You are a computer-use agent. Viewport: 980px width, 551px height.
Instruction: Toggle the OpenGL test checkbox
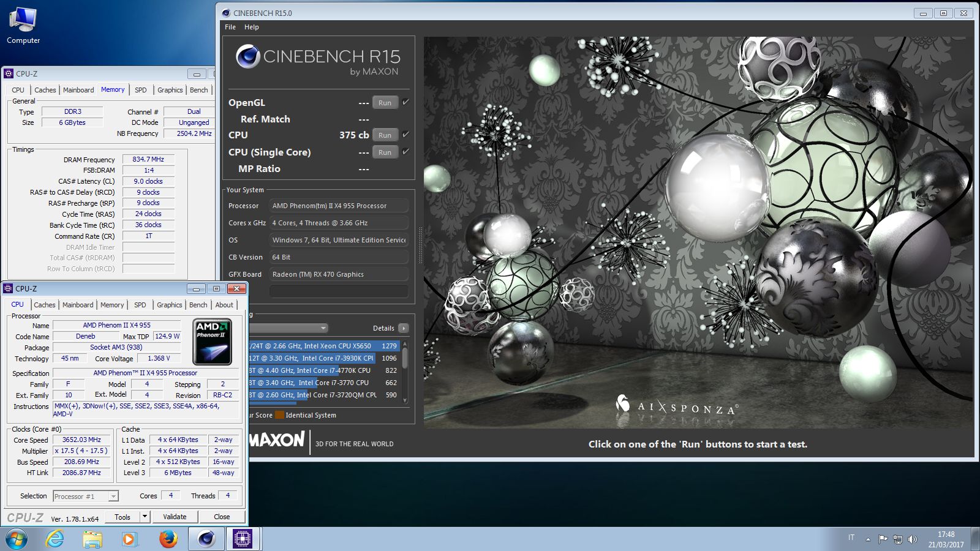point(405,102)
